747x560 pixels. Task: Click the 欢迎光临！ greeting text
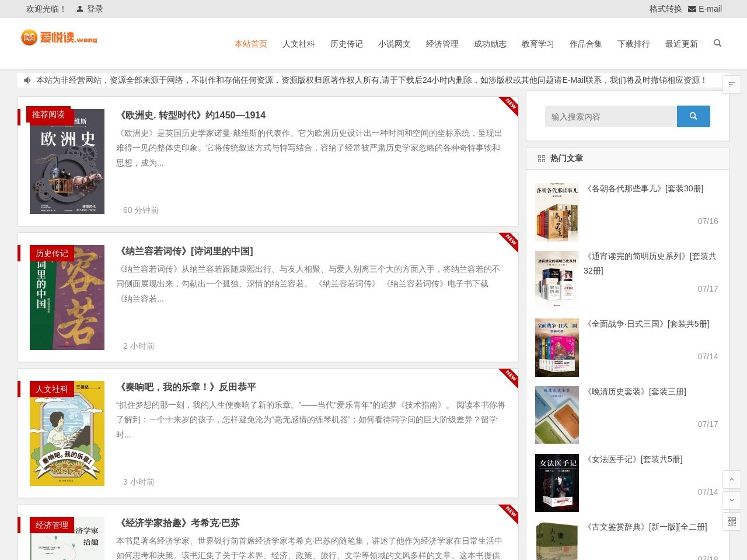(46, 9)
